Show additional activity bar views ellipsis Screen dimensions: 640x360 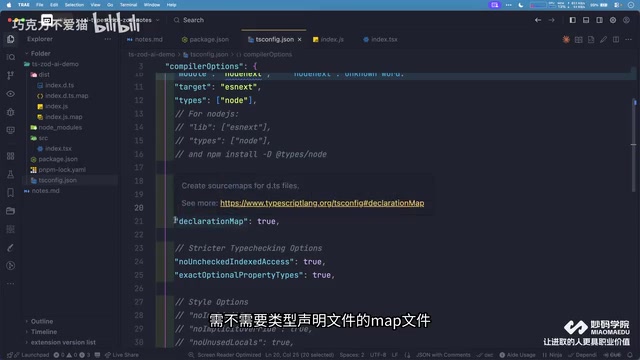point(11,283)
